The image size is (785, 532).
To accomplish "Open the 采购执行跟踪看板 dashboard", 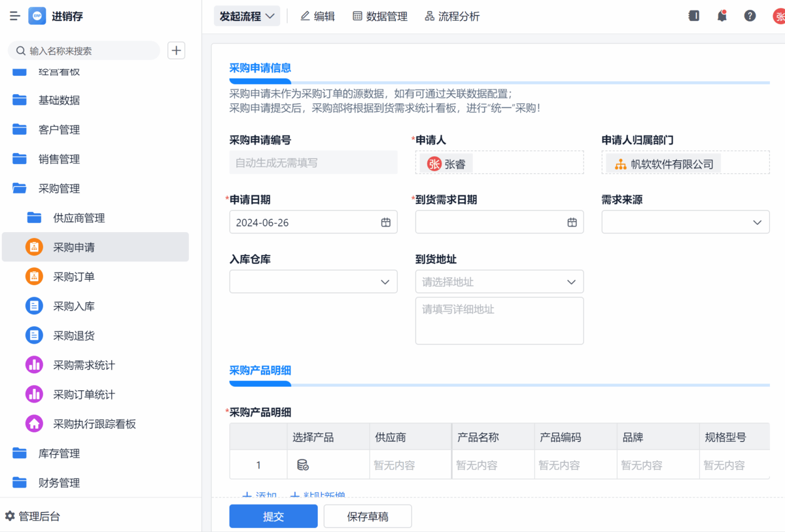I will [x=94, y=424].
